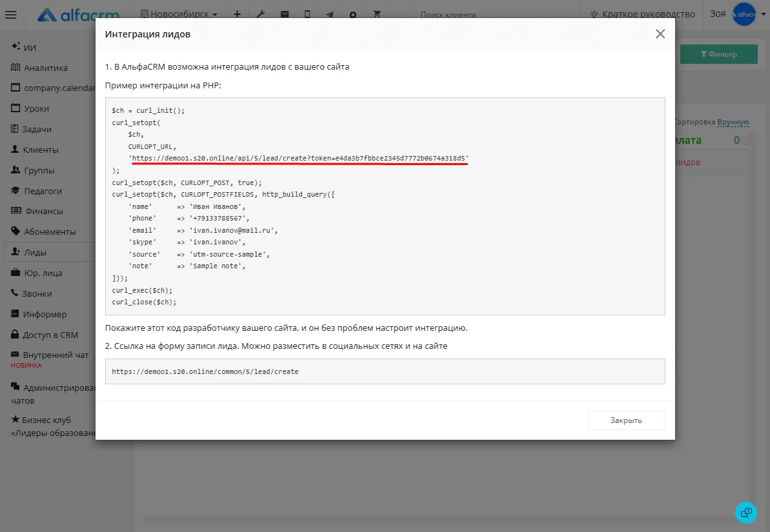This screenshot has height=532, width=770.
Task: Open Краткое руководство guide link
Action: [643, 14]
